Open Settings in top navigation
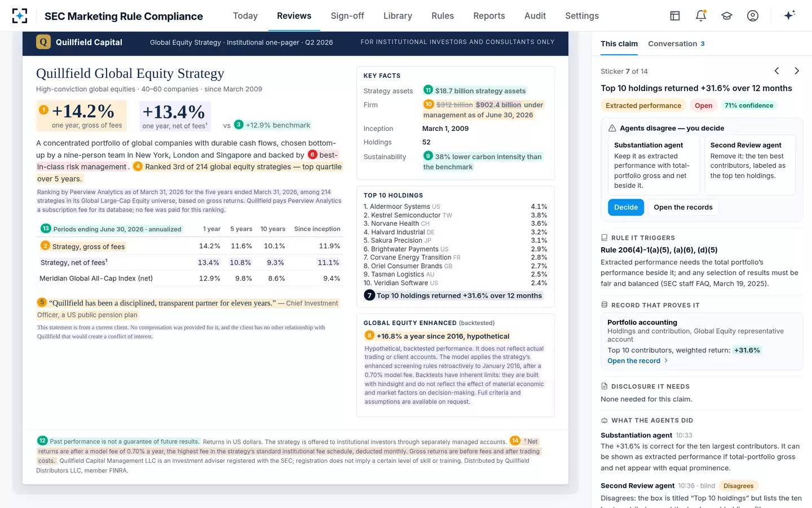 tap(582, 16)
